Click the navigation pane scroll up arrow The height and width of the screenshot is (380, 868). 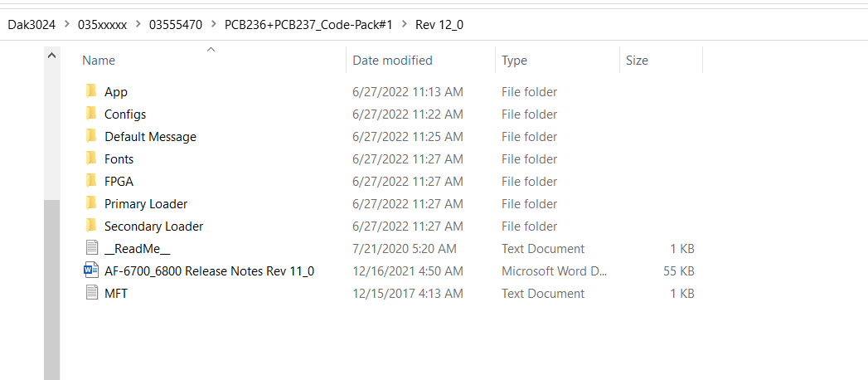tap(51, 56)
